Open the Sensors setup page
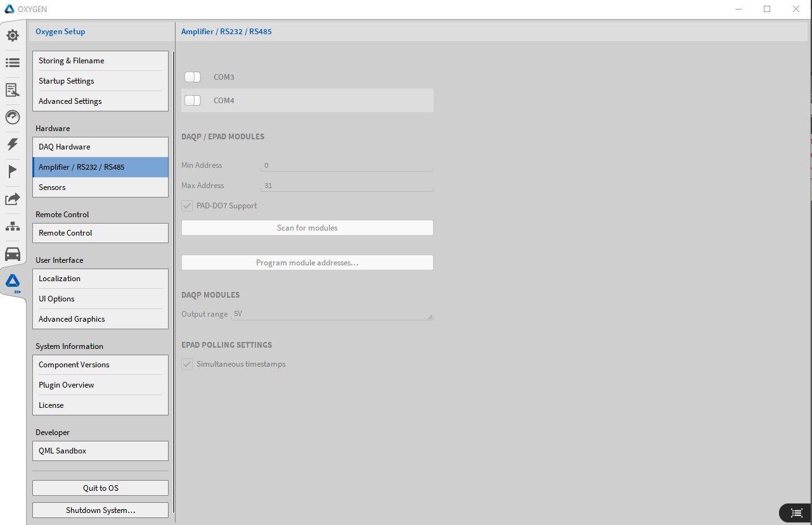The image size is (812, 525). (x=100, y=187)
